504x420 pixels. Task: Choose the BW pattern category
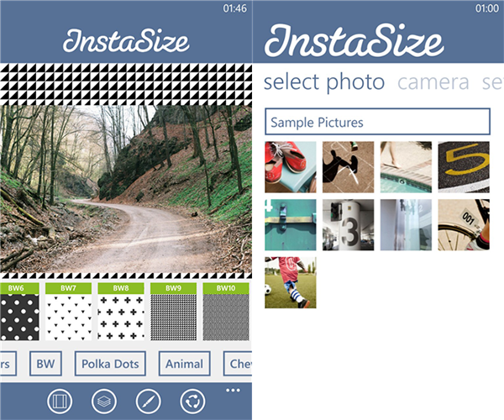(45, 364)
